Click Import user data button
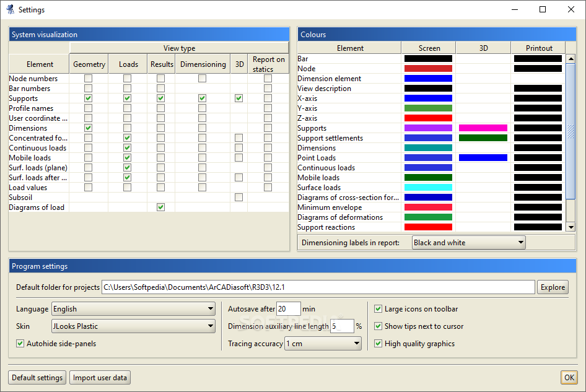 [x=100, y=377]
